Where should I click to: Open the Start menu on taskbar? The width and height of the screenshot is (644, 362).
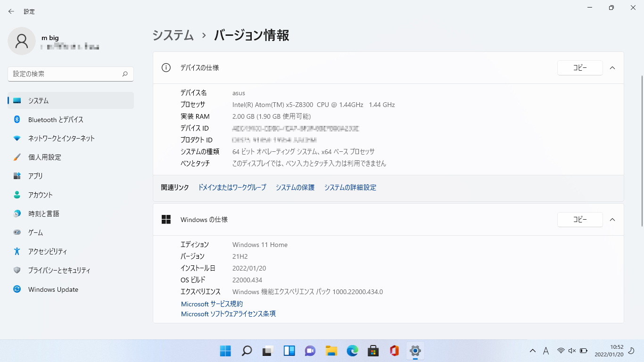225,351
